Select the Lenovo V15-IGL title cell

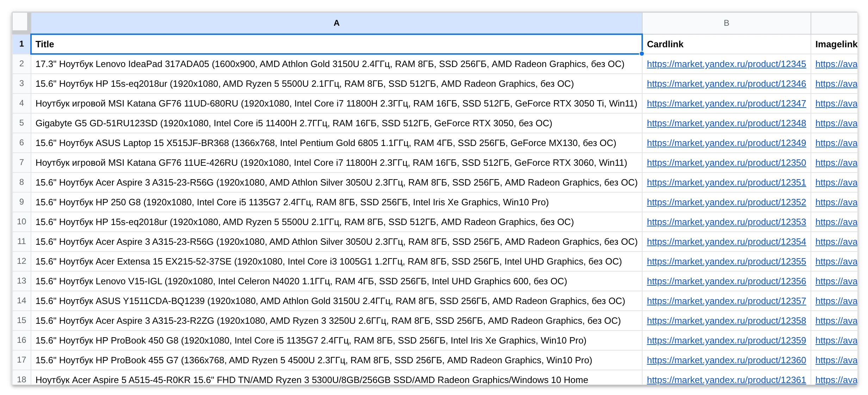click(336, 281)
